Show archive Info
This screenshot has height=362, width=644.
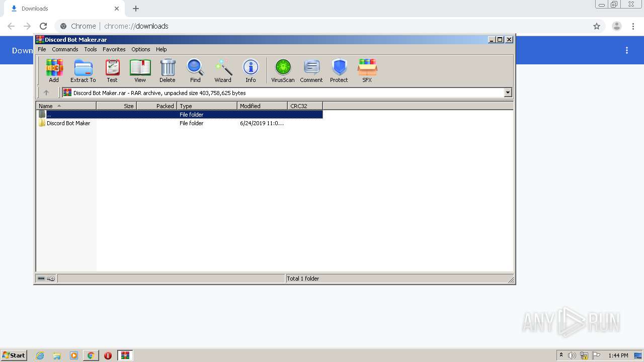click(251, 70)
